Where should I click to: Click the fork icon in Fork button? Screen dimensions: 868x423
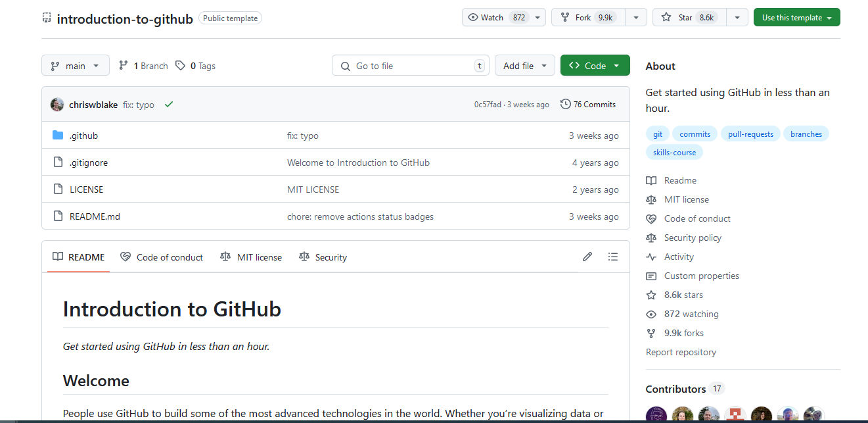click(x=564, y=18)
